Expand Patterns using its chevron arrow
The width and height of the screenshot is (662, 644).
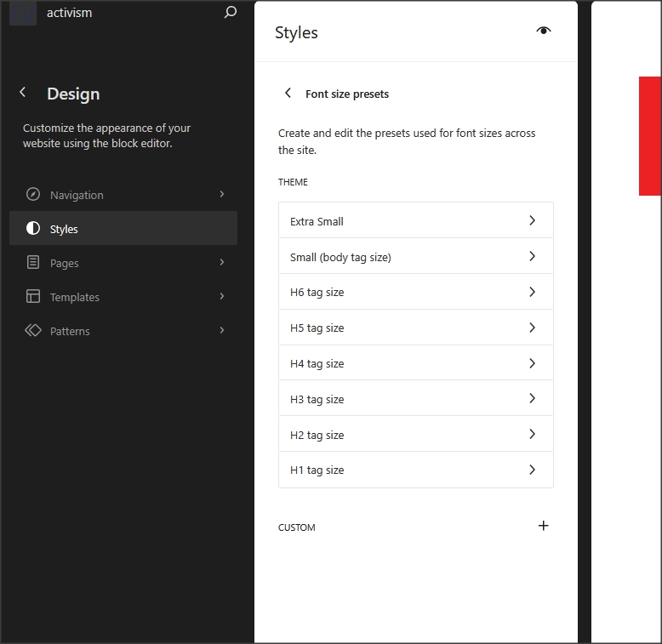[222, 330]
